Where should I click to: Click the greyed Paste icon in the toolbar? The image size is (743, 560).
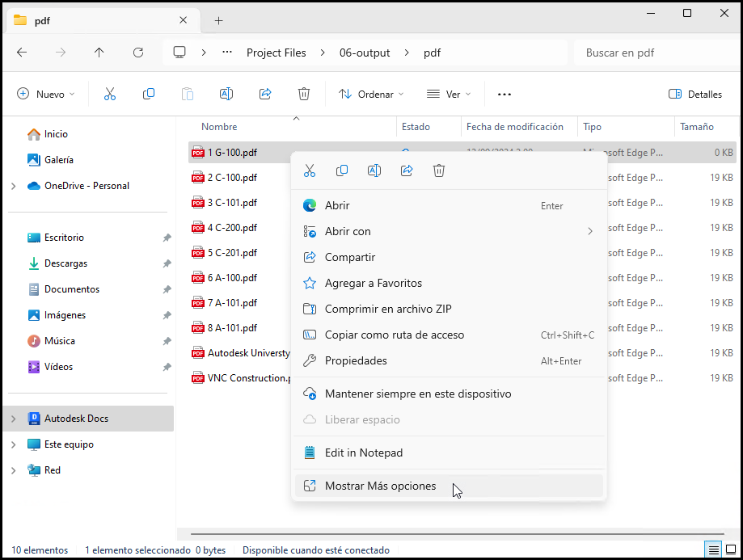point(188,94)
